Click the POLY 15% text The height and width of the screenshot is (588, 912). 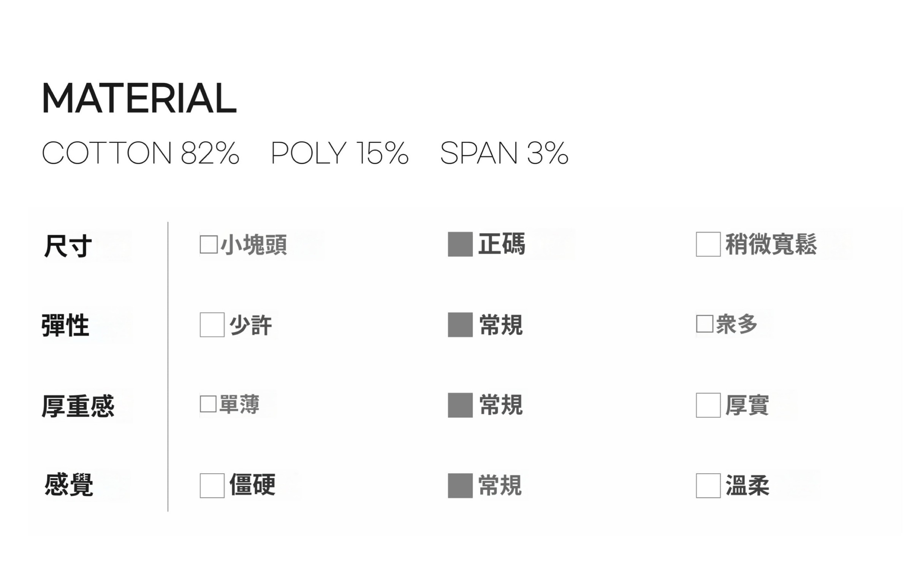coord(339,153)
